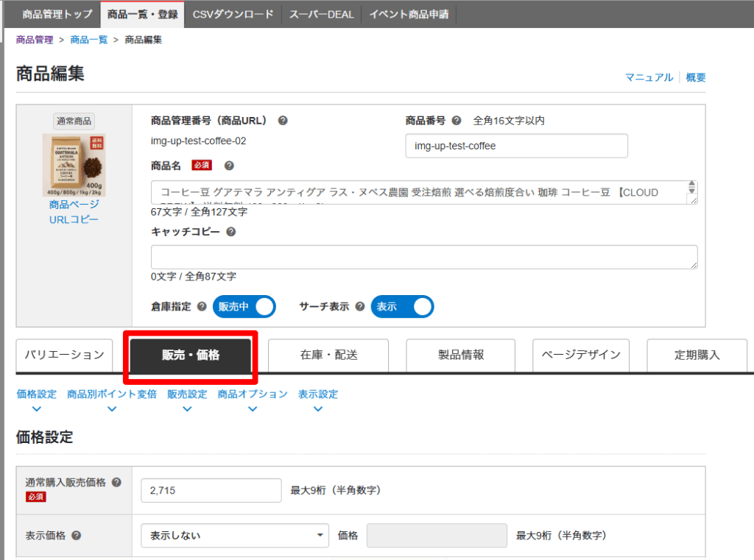Click the 通常購入販売価格 input field
The height and width of the screenshot is (560, 754).
(211, 490)
